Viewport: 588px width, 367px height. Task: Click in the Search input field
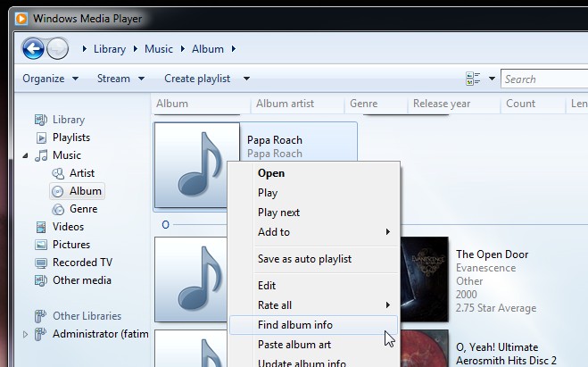coord(544,79)
